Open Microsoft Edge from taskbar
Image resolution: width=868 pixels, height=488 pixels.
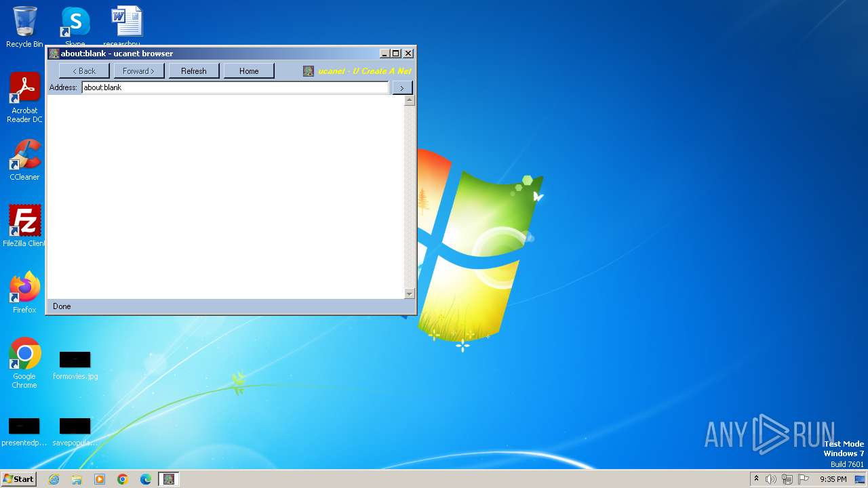(x=146, y=479)
